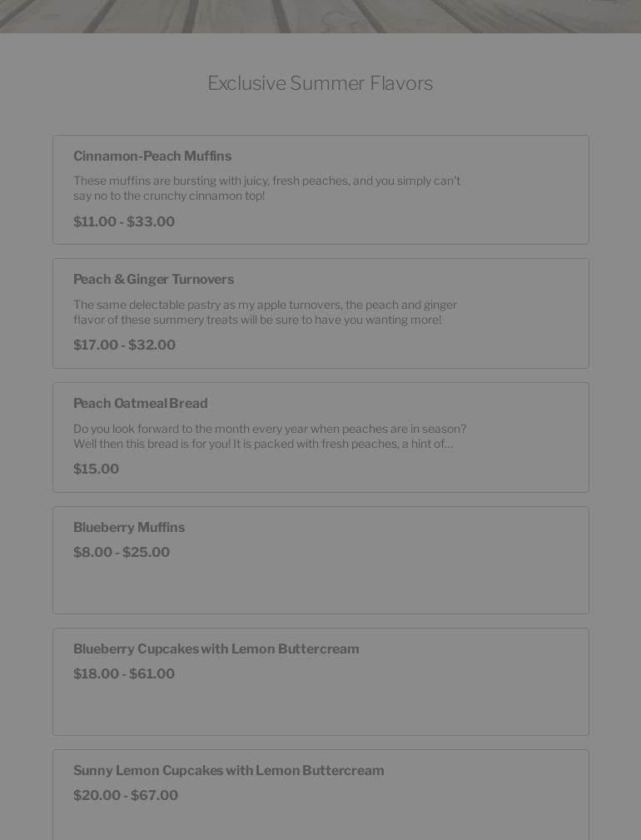
Task: Click the Peach Oatmeal Bread card
Action: [x=320, y=437]
